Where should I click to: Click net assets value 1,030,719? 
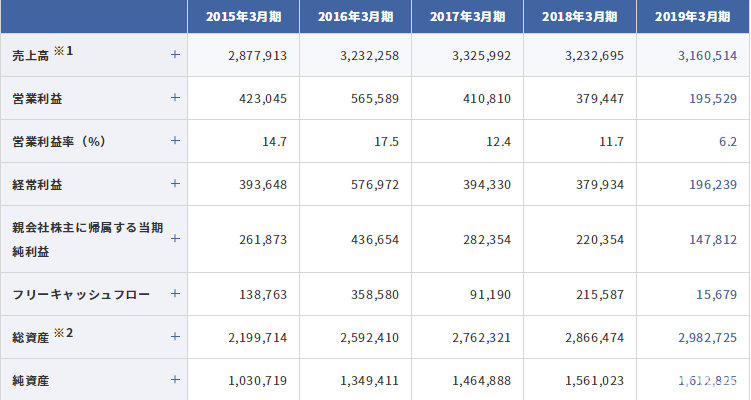pos(258,381)
